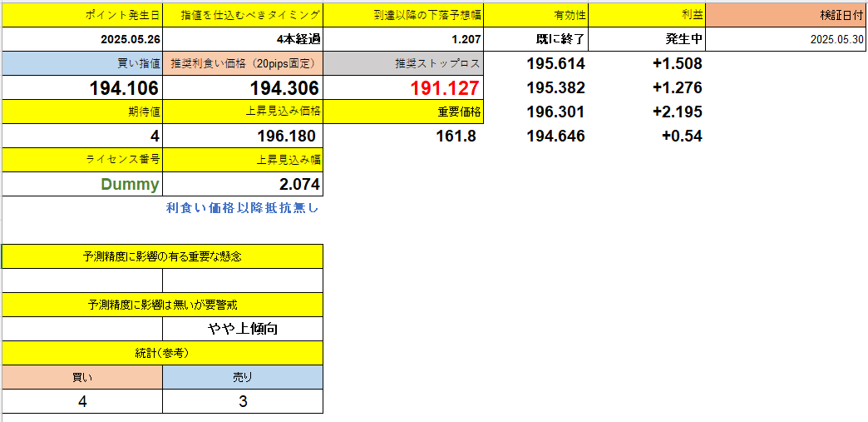Click the blue text 利食い価格以降抵抗無し

[x=243, y=209]
